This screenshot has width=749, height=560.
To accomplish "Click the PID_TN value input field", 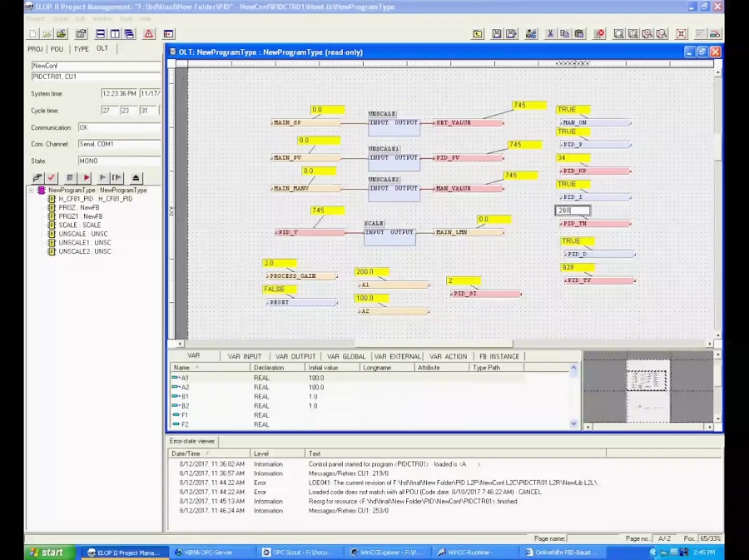I will (x=573, y=211).
